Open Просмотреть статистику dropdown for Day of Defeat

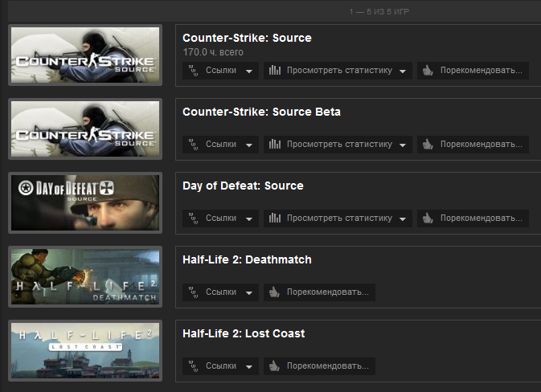tap(338, 218)
